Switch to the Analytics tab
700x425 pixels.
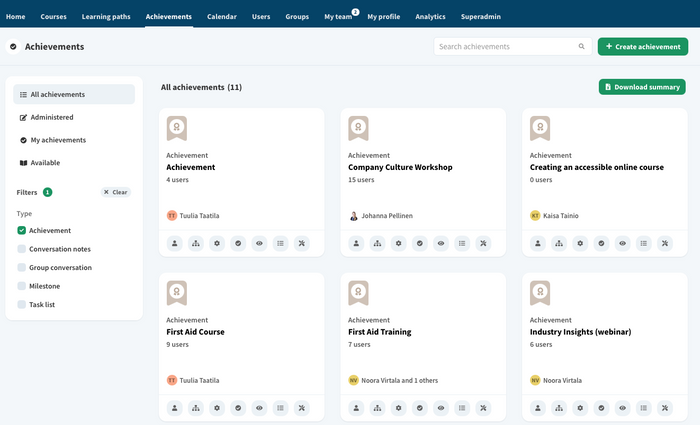coord(430,17)
